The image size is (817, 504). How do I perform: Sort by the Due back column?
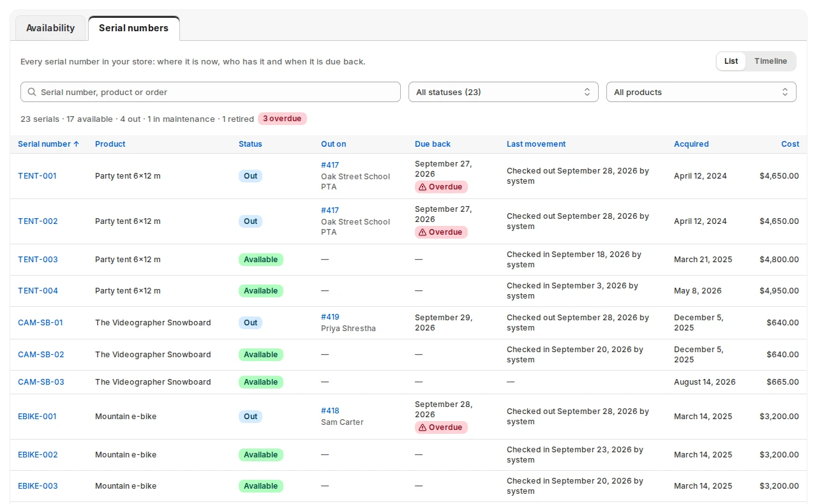pos(433,144)
